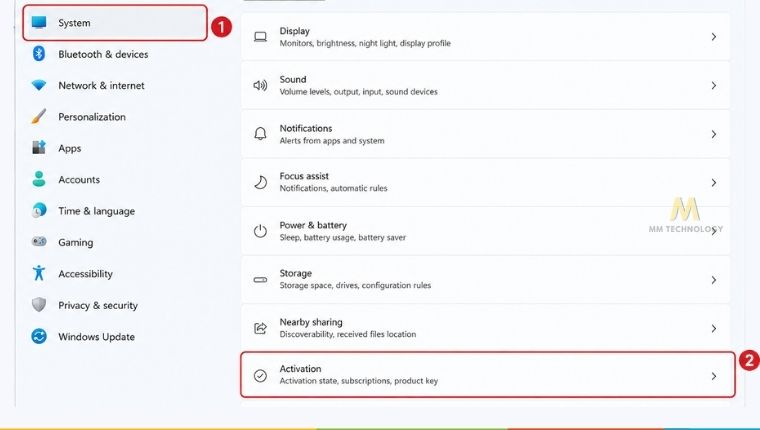This screenshot has height=430, width=760.
Task: Open Power & battery via its chevron
Action: (713, 231)
